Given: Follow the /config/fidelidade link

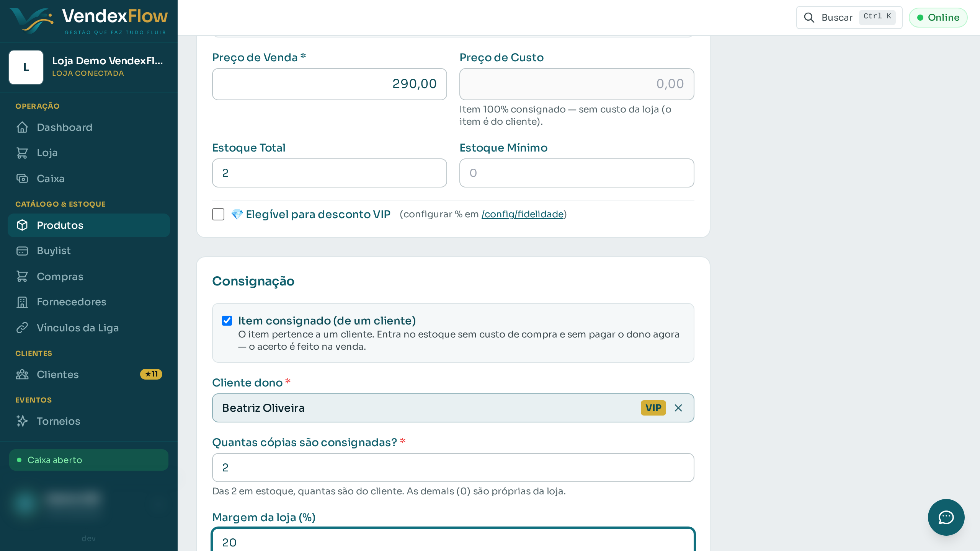Looking at the screenshot, I should [x=523, y=214].
